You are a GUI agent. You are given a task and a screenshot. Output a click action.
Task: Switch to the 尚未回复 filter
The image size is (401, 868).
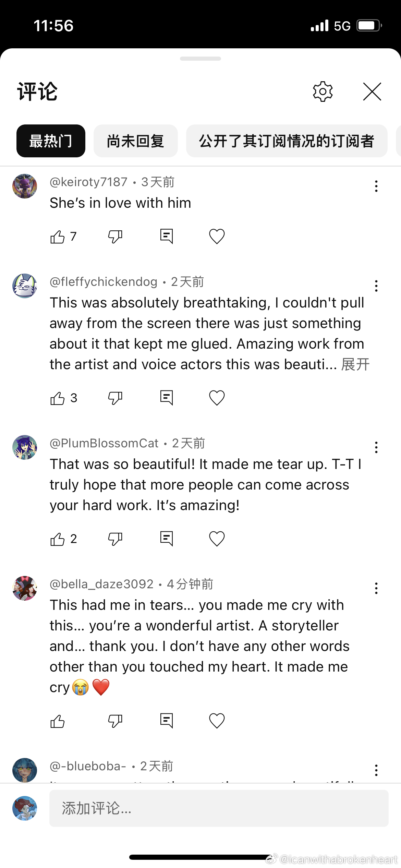pyautogui.click(x=135, y=141)
